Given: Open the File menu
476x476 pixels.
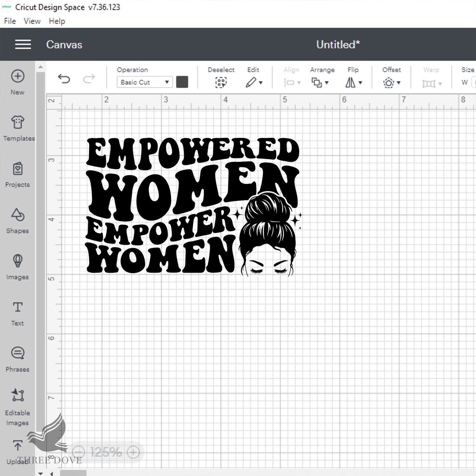Looking at the screenshot, I should (x=10, y=21).
